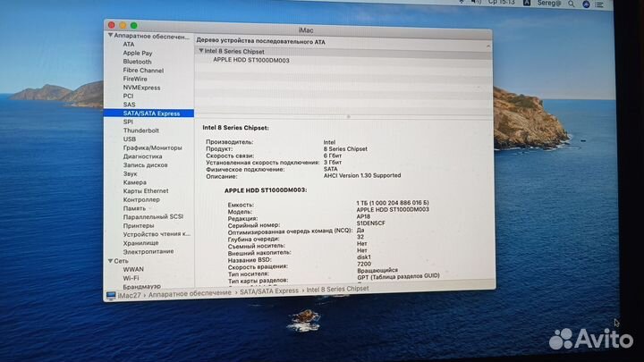This screenshot has height=362, width=644.
Task: Select APPLE HDD ST1000DM003 tree row
Action: pos(251,60)
